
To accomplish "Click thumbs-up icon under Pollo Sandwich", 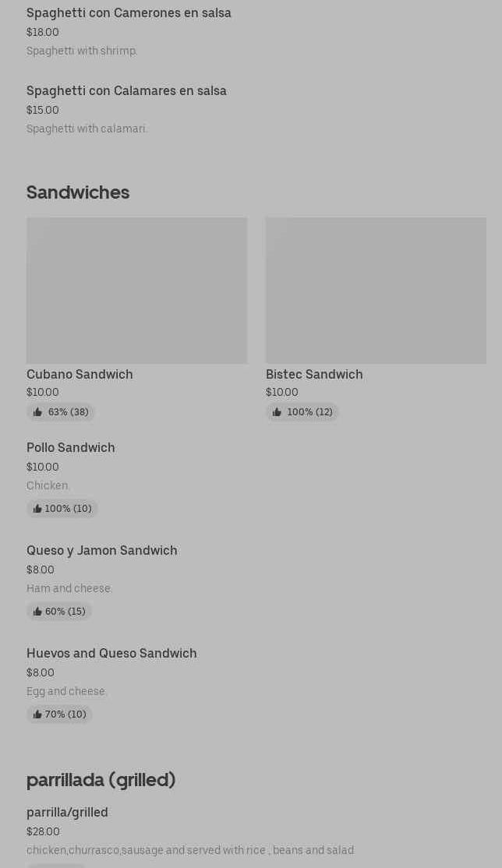I will tap(37, 509).
